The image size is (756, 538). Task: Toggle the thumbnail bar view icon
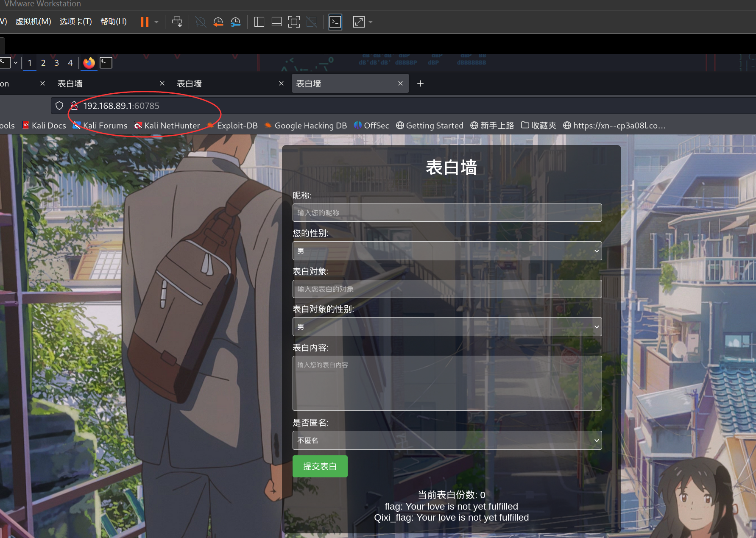(x=276, y=22)
